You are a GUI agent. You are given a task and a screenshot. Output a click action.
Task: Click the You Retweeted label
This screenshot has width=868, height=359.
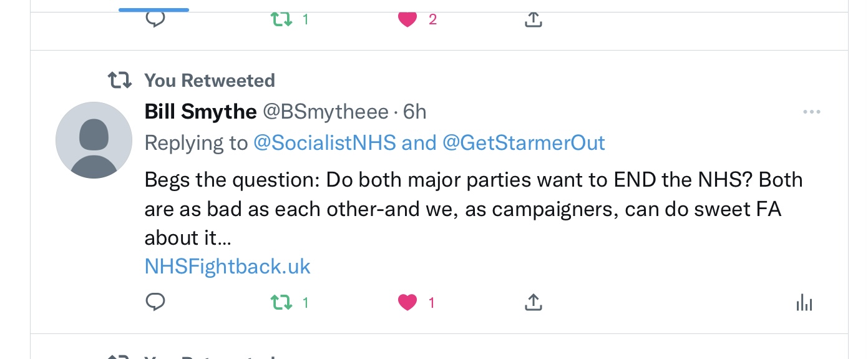(210, 81)
